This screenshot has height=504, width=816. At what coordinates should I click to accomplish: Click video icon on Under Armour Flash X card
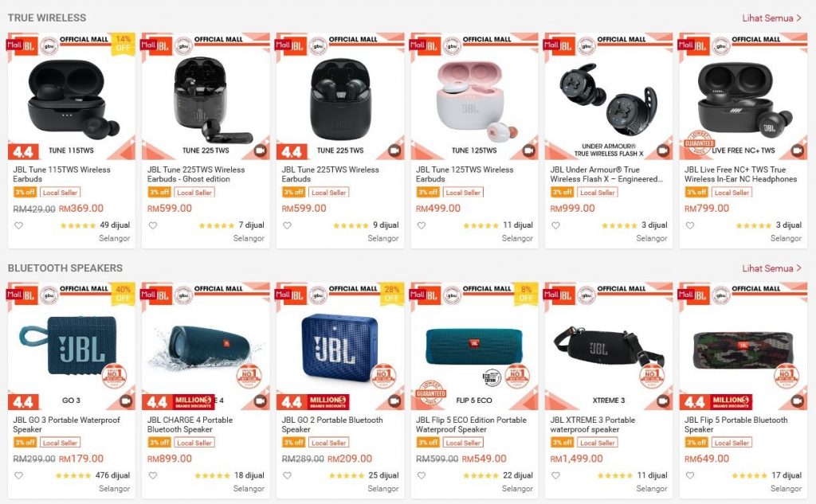coord(663,150)
